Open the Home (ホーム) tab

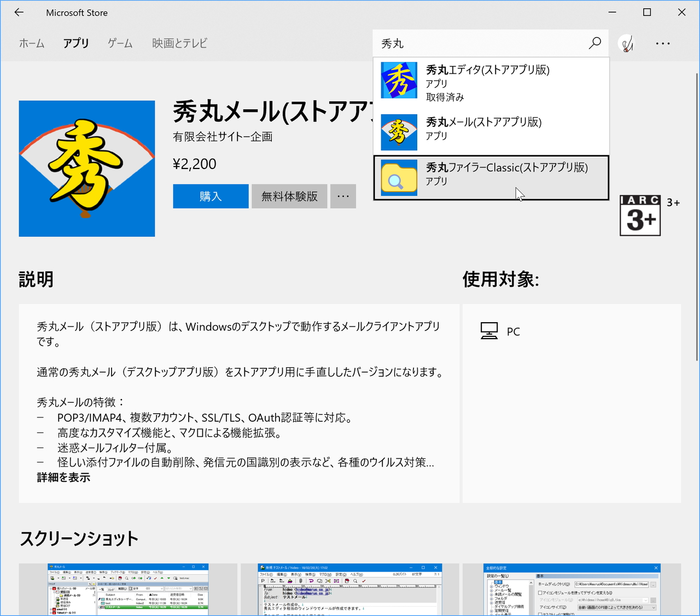pos(32,43)
